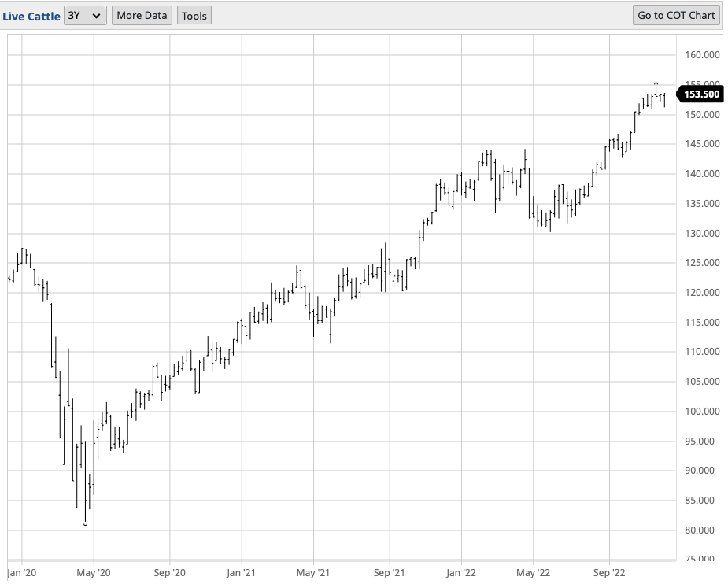Click the May '21 date label
Screen dimensions: 728x584
313,573
